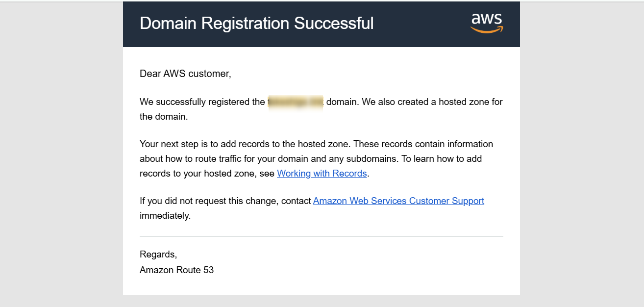Click the Amazon Route 53 signature
The height and width of the screenshot is (307, 644).
tap(176, 270)
